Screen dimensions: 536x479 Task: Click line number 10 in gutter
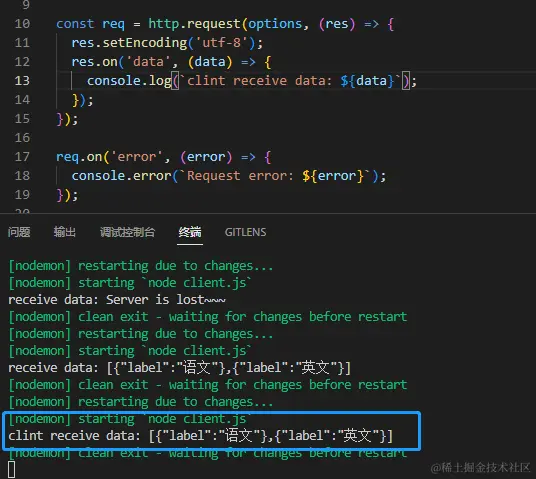point(22,24)
